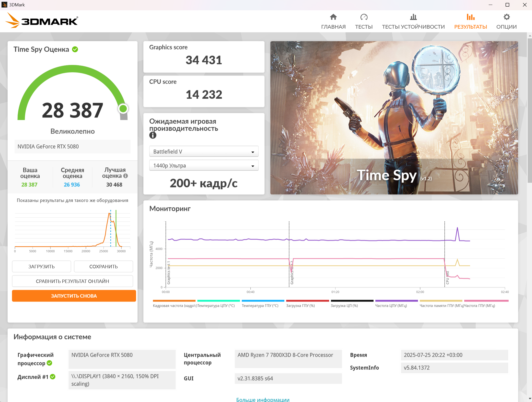532x402 pixels.
Task: Click the Time Spy preview image
Action: point(394,118)
